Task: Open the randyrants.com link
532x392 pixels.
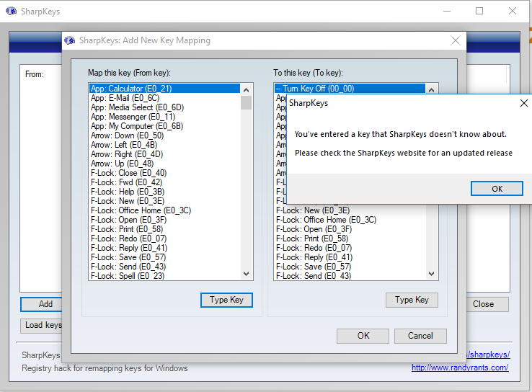Action: pyautogui.click(x=460, y=367)
